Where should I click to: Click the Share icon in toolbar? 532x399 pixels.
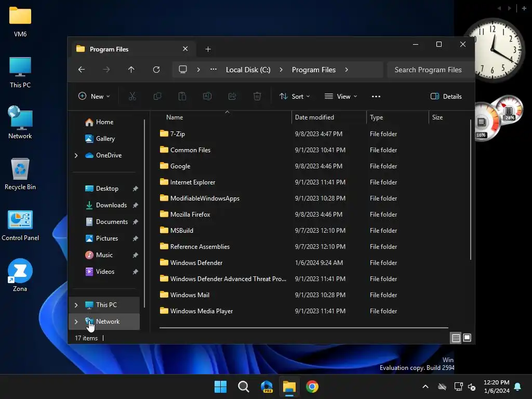232,96
